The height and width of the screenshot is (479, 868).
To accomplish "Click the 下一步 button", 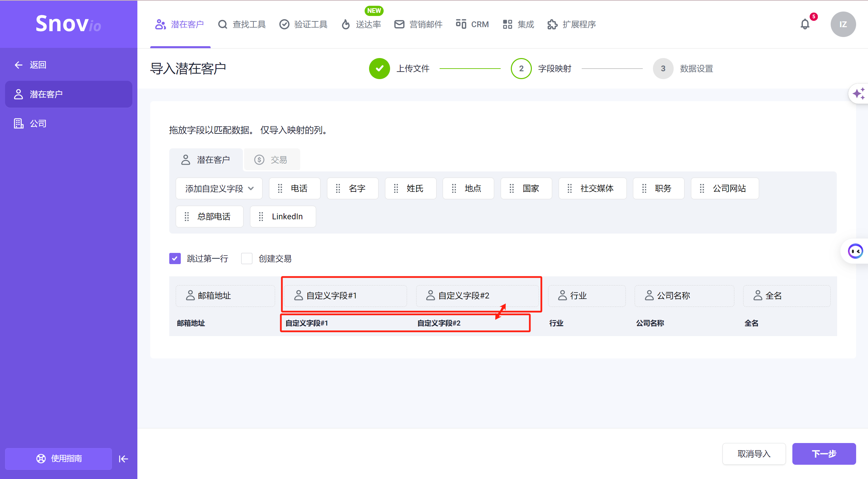I will pos(824,454).
